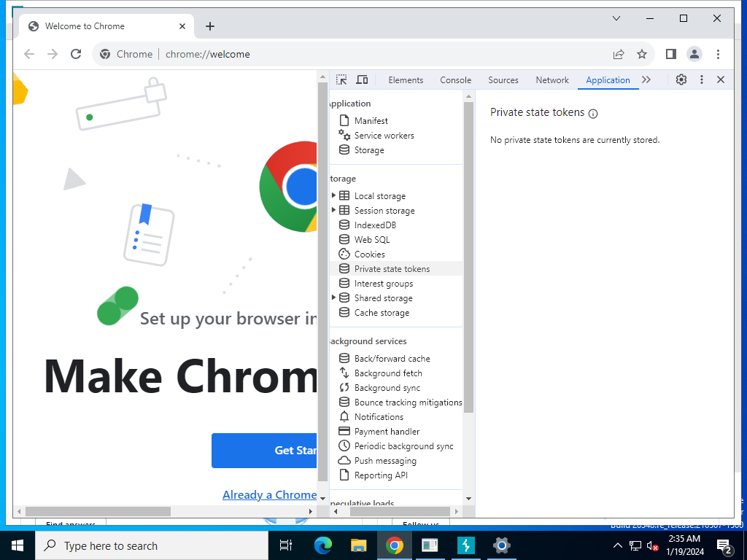Screen dimensions: 747x560
Task: Click the taskbar search box
Action: point(152,545)
